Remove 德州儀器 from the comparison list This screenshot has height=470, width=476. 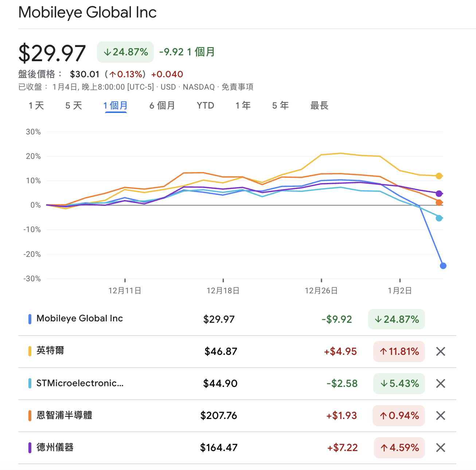click(x=441, y=448)
